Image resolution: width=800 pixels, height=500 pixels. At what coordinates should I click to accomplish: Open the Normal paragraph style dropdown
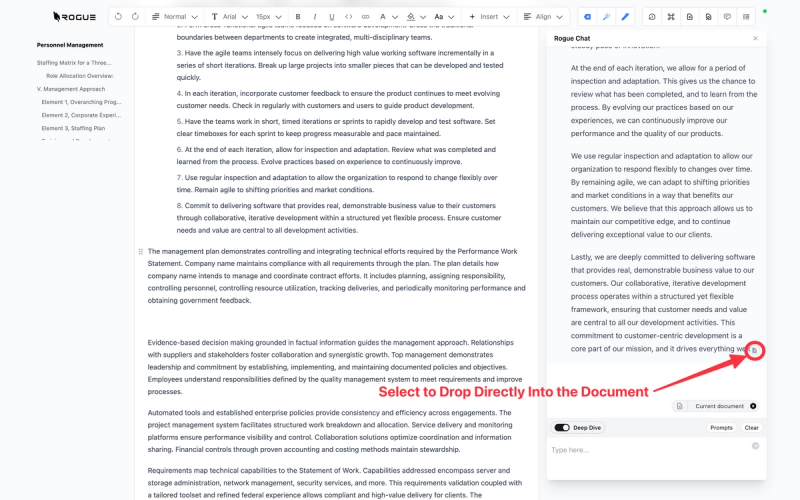174,17
